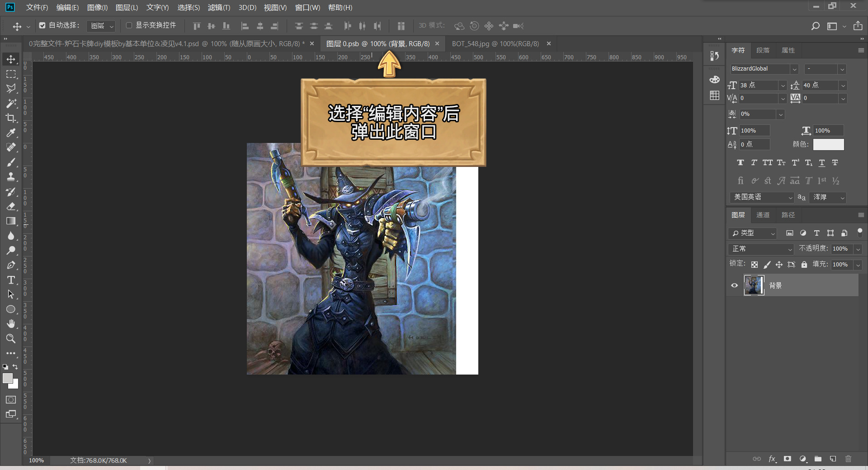This screenshot has width=868, height=470.
Task: Click the foreground color swatch
Action: coord(8,378)
